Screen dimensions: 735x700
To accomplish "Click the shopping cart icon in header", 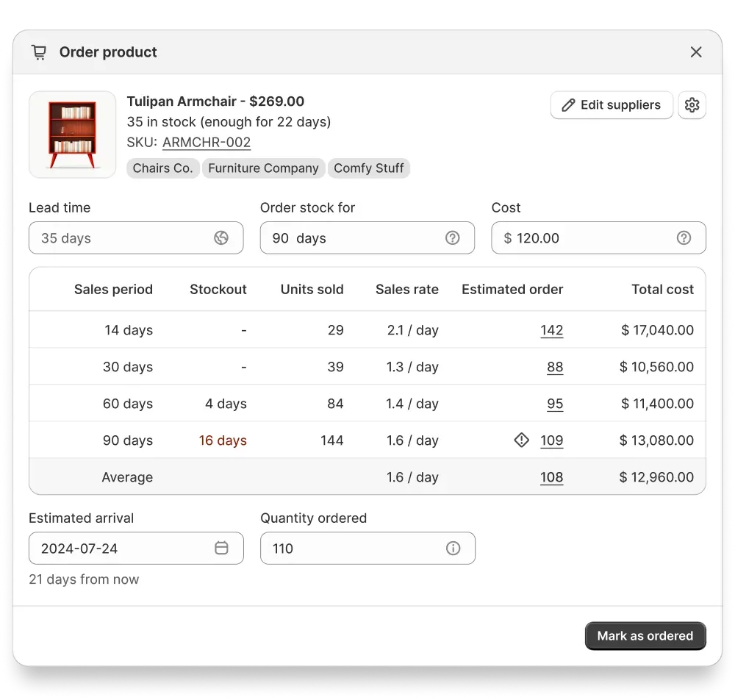I will click(39, 51).
